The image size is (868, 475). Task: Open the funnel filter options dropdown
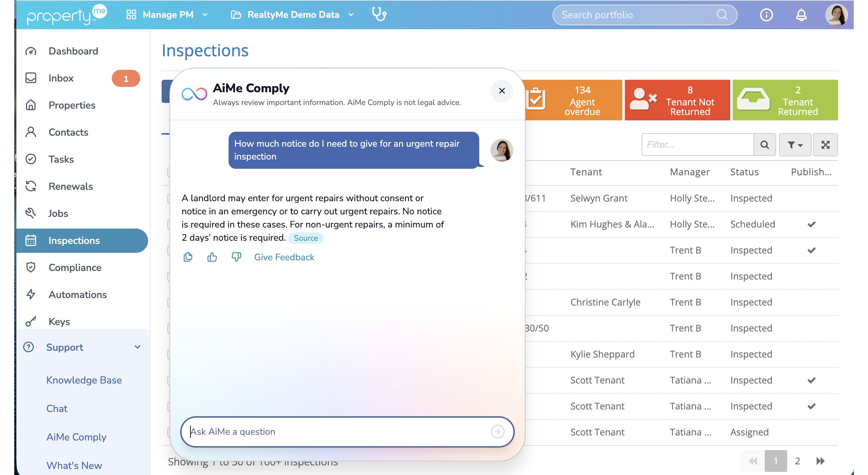click(x=795, y=145)
